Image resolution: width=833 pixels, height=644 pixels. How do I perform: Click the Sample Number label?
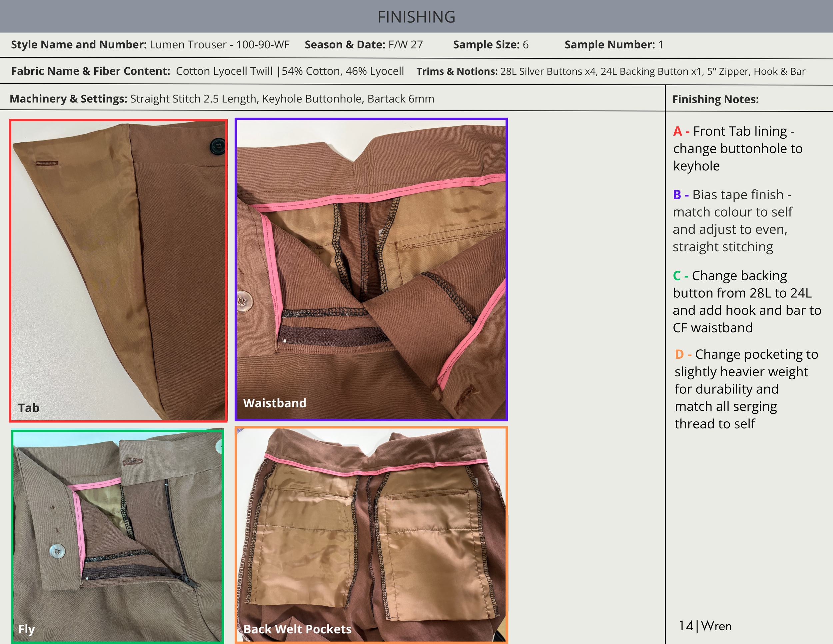click(x=609, y=45)
